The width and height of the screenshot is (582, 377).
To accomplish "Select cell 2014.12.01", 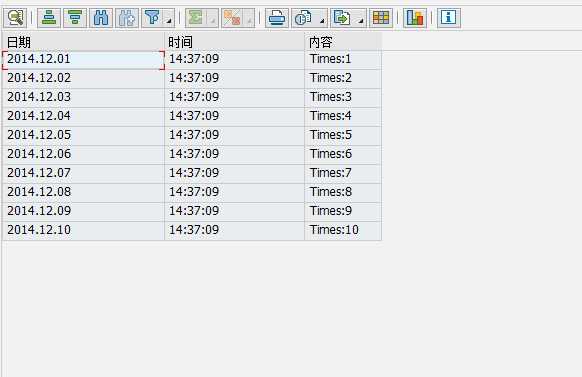I will tap(83, 60).
